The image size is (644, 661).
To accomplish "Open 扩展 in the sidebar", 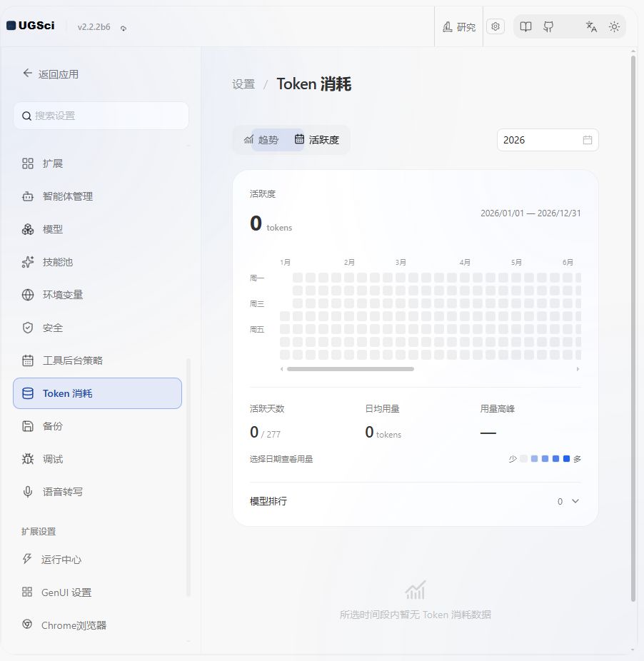I will pyautogui.click(x=97, y=163).
